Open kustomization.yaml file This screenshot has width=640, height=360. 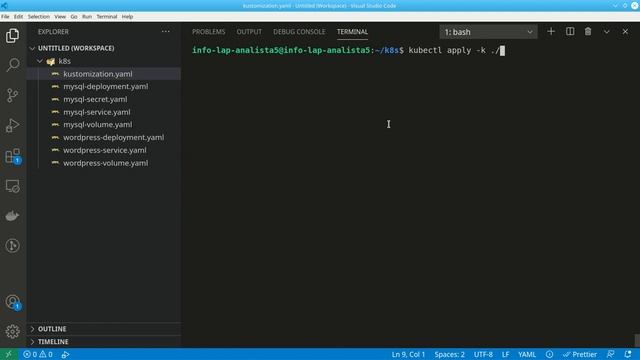pyautogui.click(x=98, y=74)
